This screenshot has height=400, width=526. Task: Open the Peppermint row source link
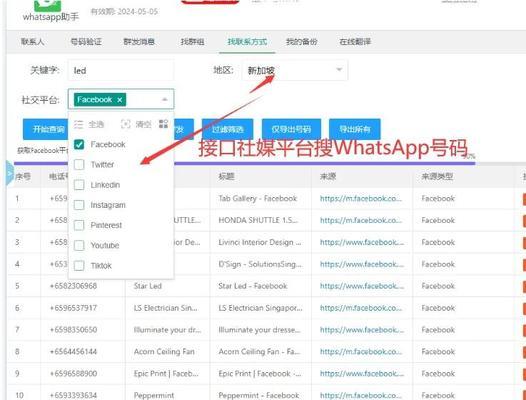pyautogui.click(x=361, y=395)
